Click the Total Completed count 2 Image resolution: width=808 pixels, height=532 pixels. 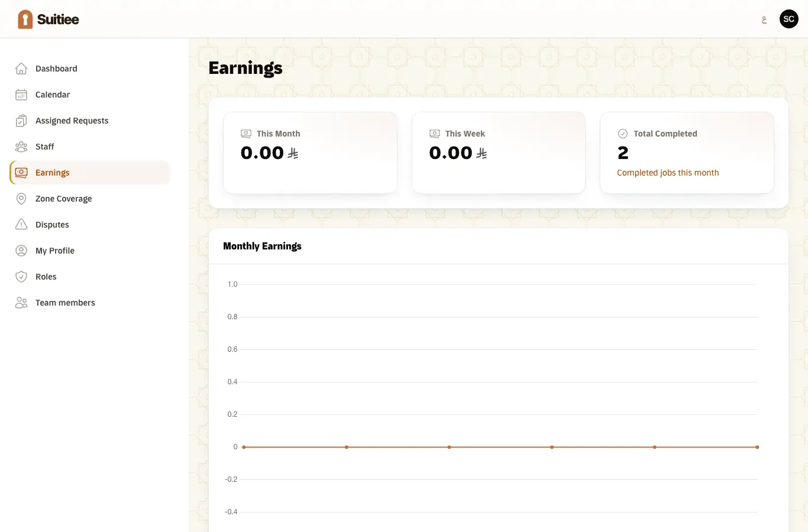623,153
